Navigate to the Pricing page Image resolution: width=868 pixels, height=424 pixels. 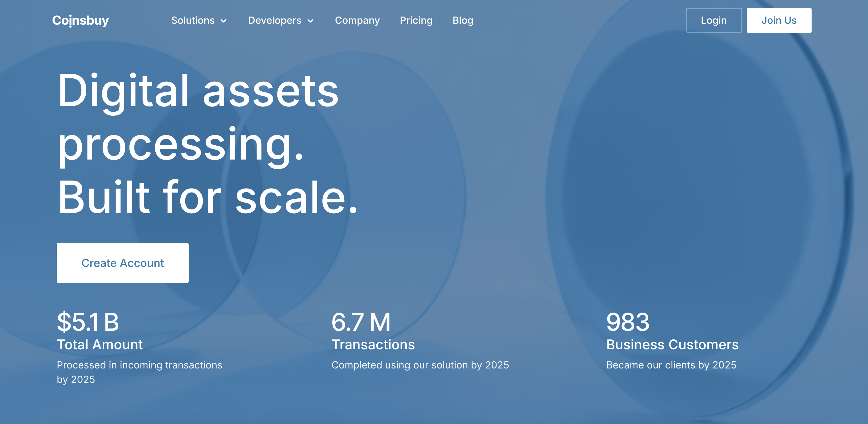416,21
